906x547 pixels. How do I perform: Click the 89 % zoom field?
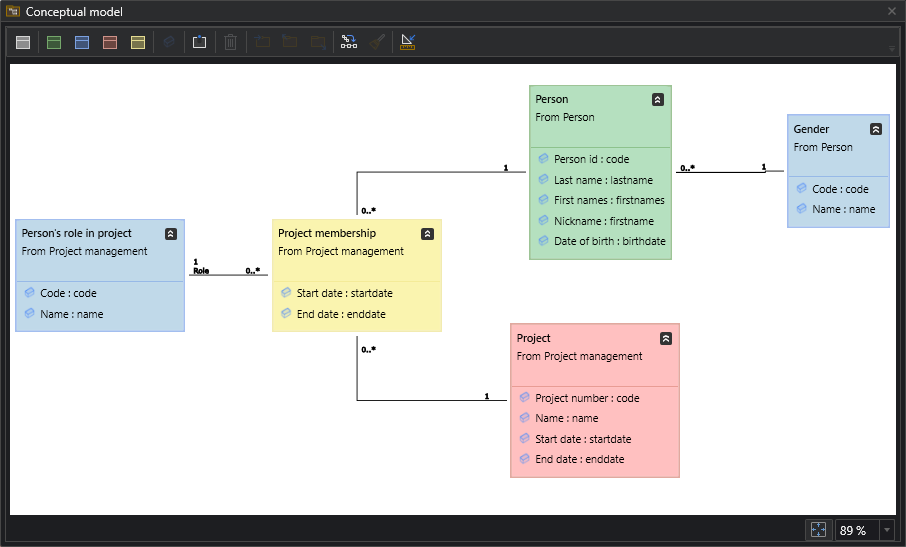(855, 530)
